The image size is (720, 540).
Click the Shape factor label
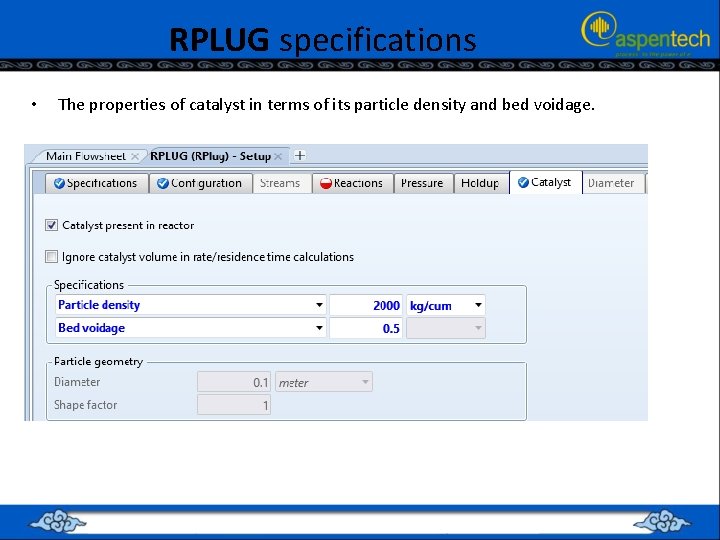85,405
